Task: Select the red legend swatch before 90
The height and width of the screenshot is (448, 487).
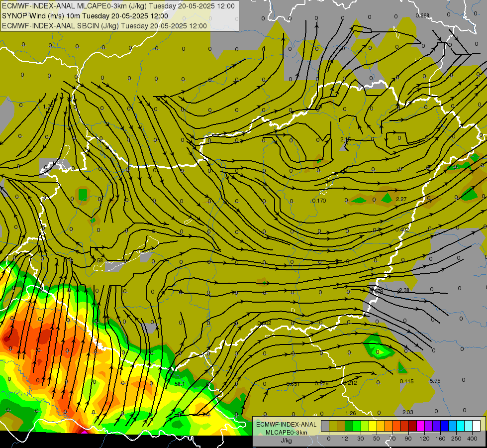Action: tap(405, 426)
